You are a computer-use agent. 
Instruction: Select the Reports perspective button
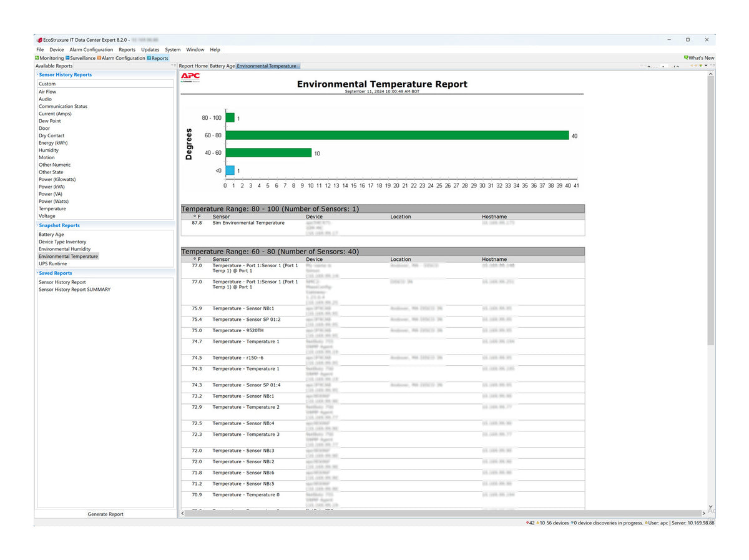tap(158, 58)
